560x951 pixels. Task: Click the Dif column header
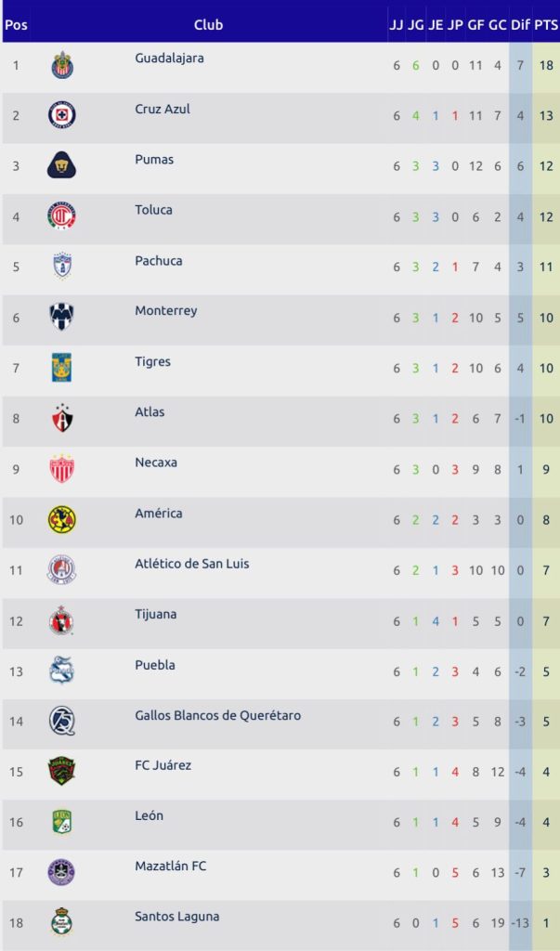point(521,25)
